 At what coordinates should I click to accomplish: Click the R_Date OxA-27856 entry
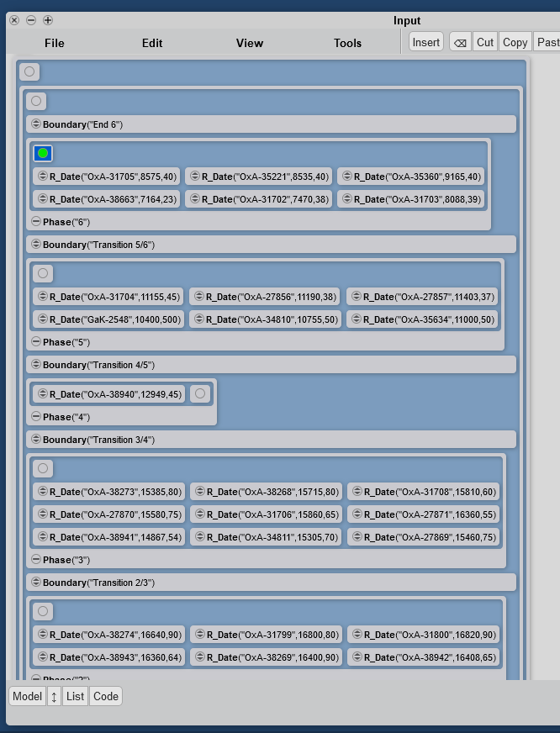point(265,297)
